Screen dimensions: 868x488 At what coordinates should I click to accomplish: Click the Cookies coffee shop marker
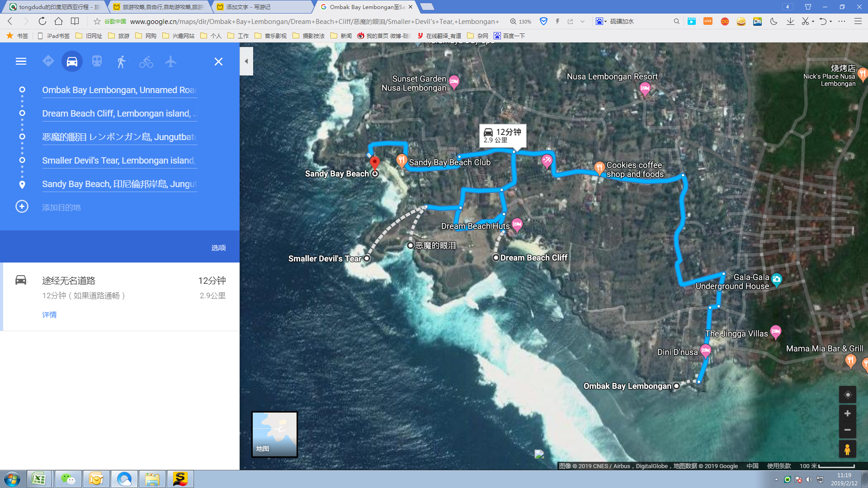coord(599,169)
